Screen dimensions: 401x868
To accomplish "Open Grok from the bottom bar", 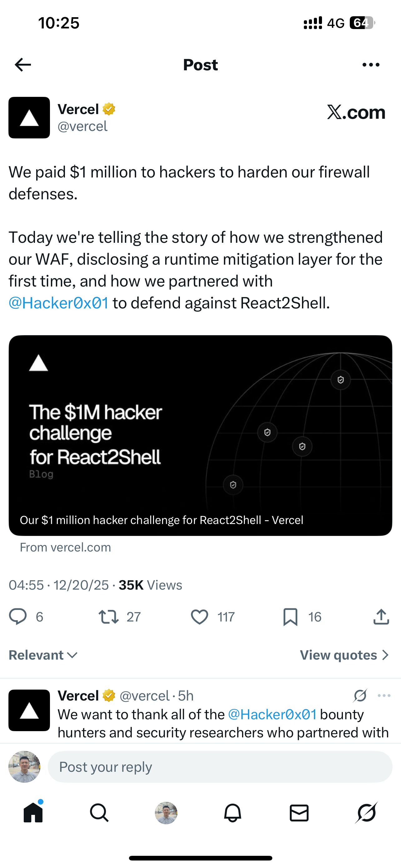I will click(366, 813).
